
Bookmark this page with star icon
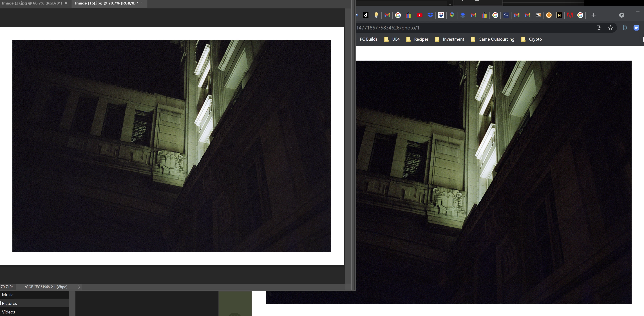(x=610, y=28)
